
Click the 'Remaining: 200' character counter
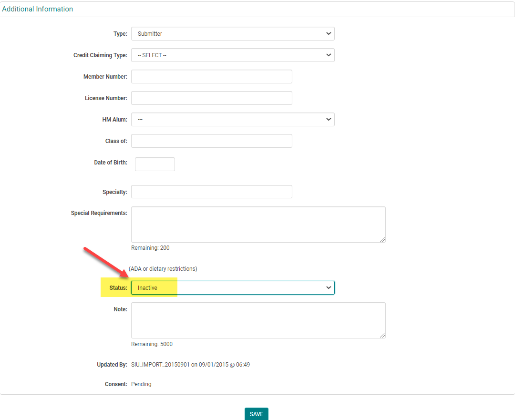click(x=150, y=248)
